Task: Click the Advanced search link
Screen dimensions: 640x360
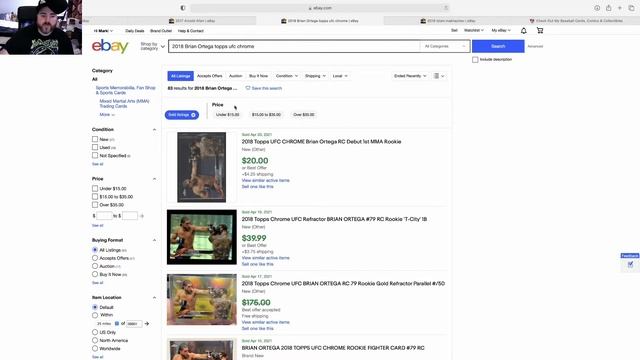Action: 535,47
